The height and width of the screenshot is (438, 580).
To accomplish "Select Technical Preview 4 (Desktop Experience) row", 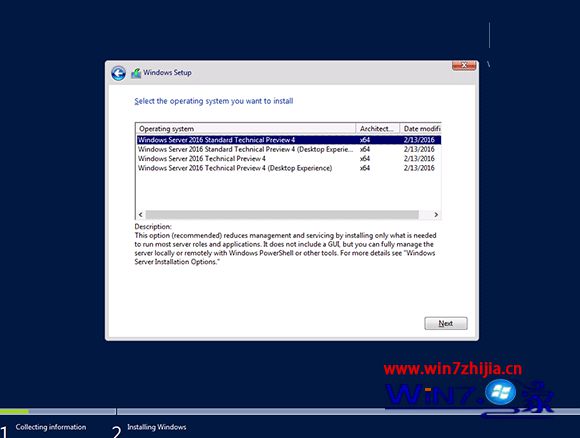I will pyautogui.click(x=289, y=168).
